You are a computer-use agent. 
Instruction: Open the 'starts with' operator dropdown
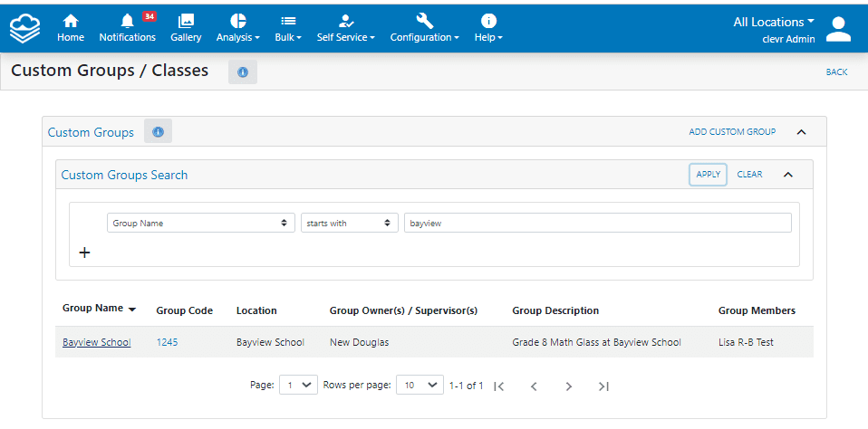coord(350,223)
